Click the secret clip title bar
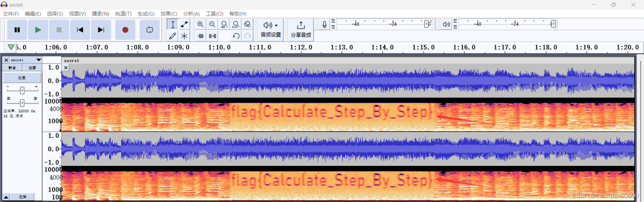This screenshot has width=644, height=202. click(347, 61)
